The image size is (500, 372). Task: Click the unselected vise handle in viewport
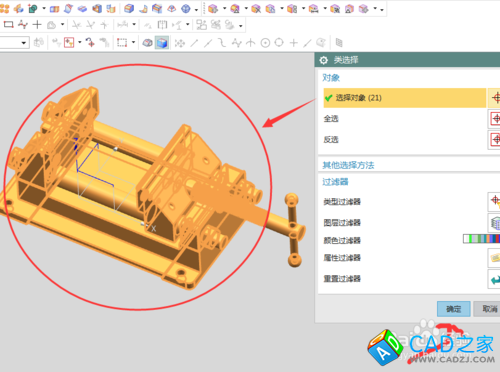click(293, 230)
